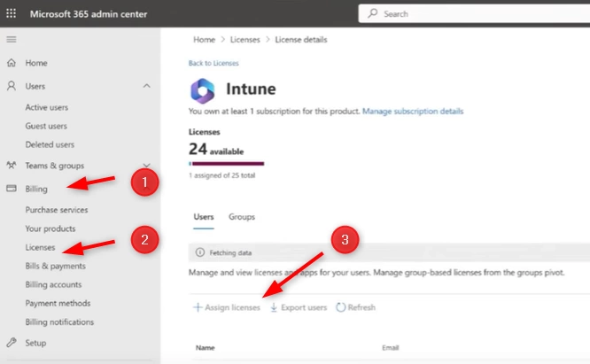This screenshot has width=590, height=364.
Task: Expand the Teams & groups chevron
Action: click(x=147, y=165)
